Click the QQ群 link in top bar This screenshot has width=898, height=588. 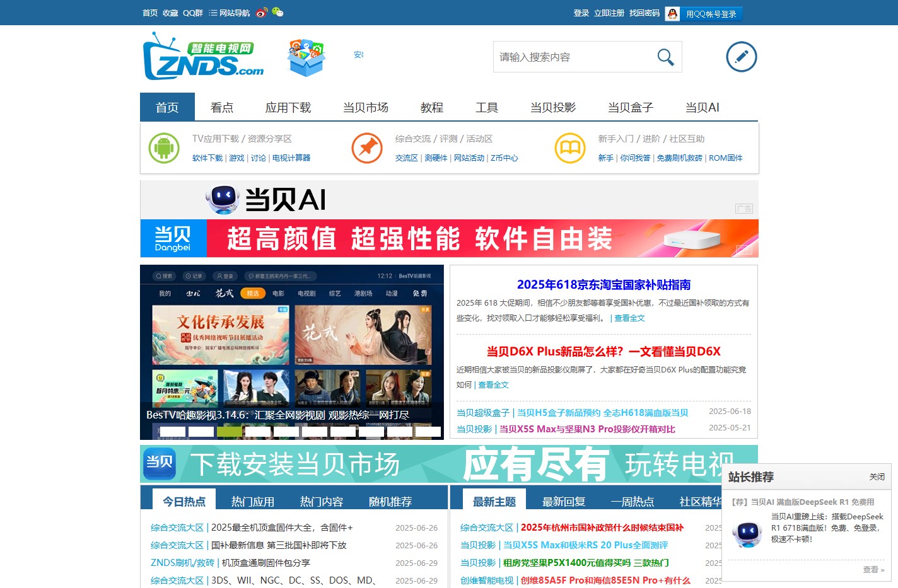coord(193,13)
